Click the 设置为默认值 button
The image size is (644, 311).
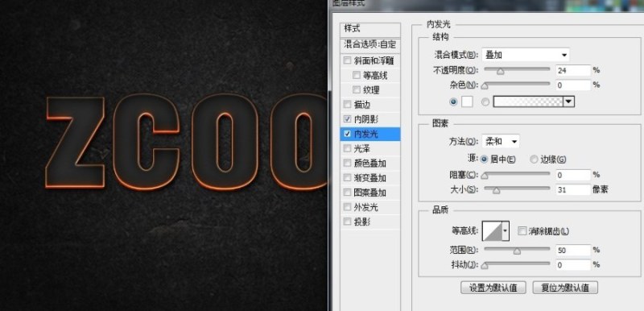(493, 288)
